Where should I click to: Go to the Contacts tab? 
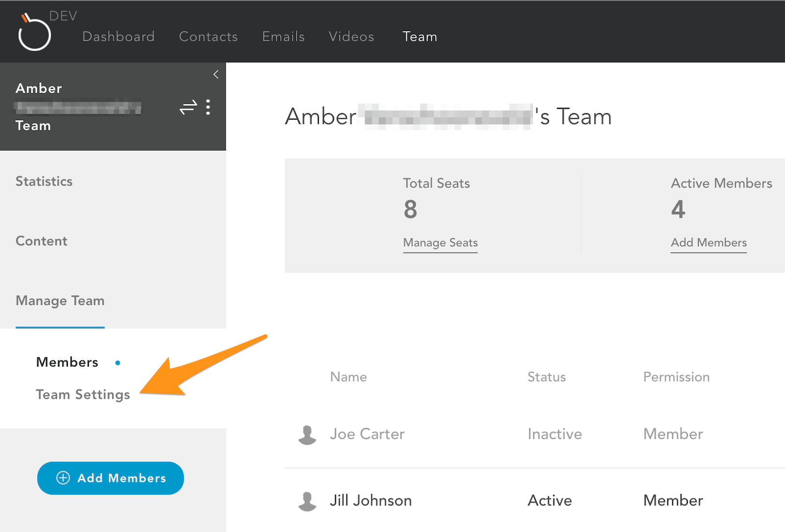[x=208, y=36]
